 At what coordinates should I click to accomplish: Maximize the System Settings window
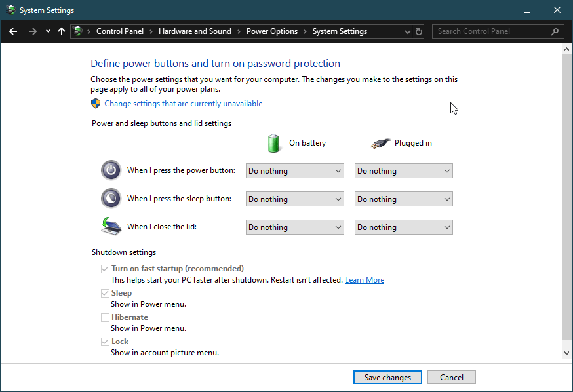(x=527, y=10)
